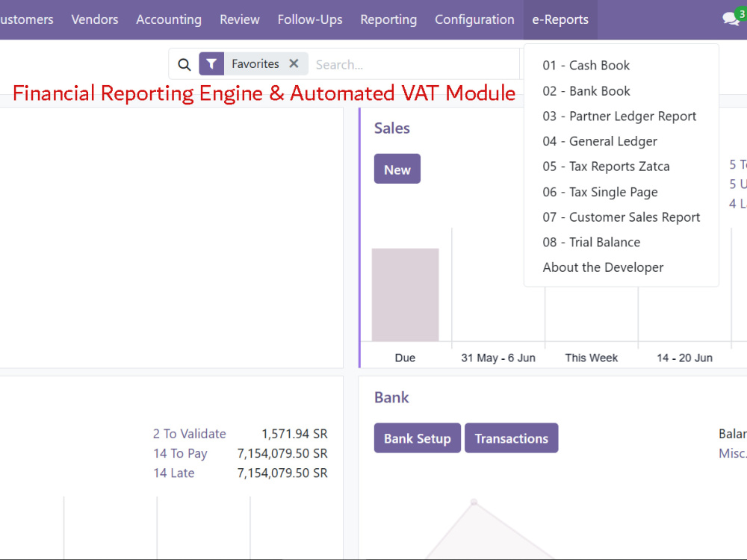Viewport: 747px width, 560px height.
Task: Open the Review menu
Action: [x=240, y=19]
